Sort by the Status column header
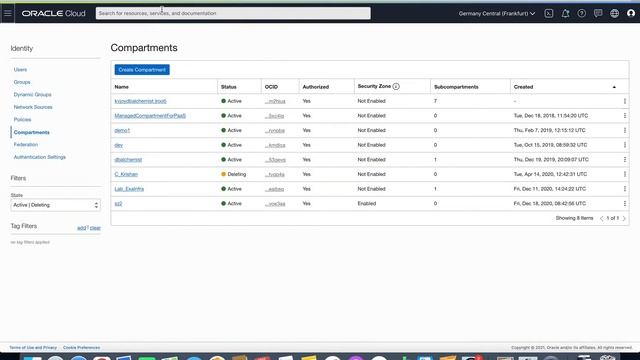This screenshot has width=640, height=360. tap(229, 87)
